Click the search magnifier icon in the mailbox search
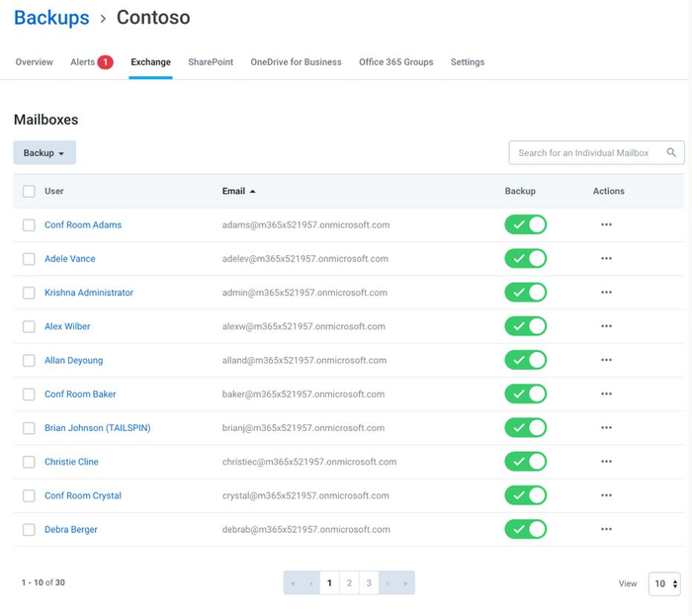Screen dimensions: 692x616 (x=671, y=153)
